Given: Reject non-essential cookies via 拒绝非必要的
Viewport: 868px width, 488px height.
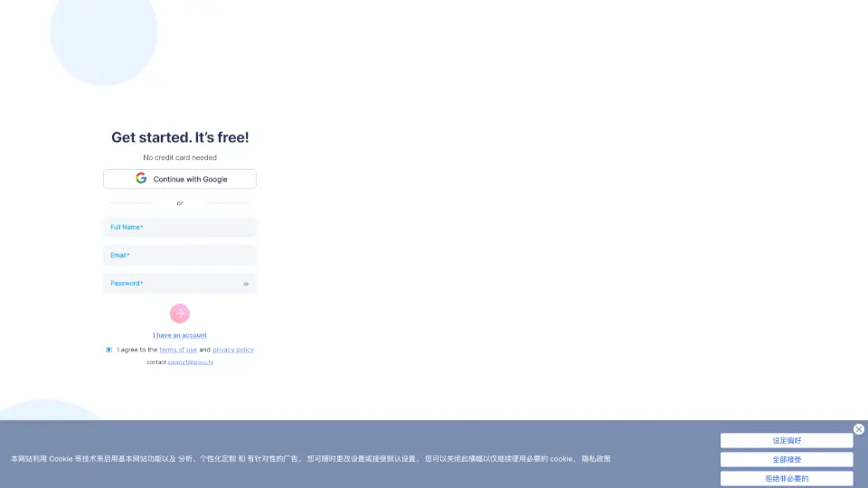Looking at the screenshot, I should pyautogui.click(x=787, y=478).
